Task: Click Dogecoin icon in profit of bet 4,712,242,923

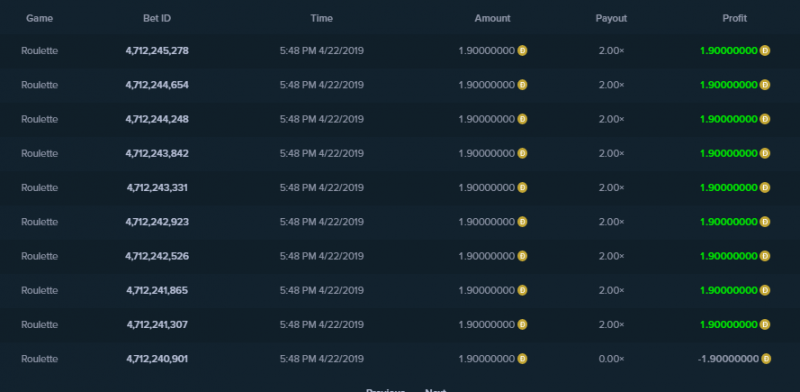Action: coord(764,222)
